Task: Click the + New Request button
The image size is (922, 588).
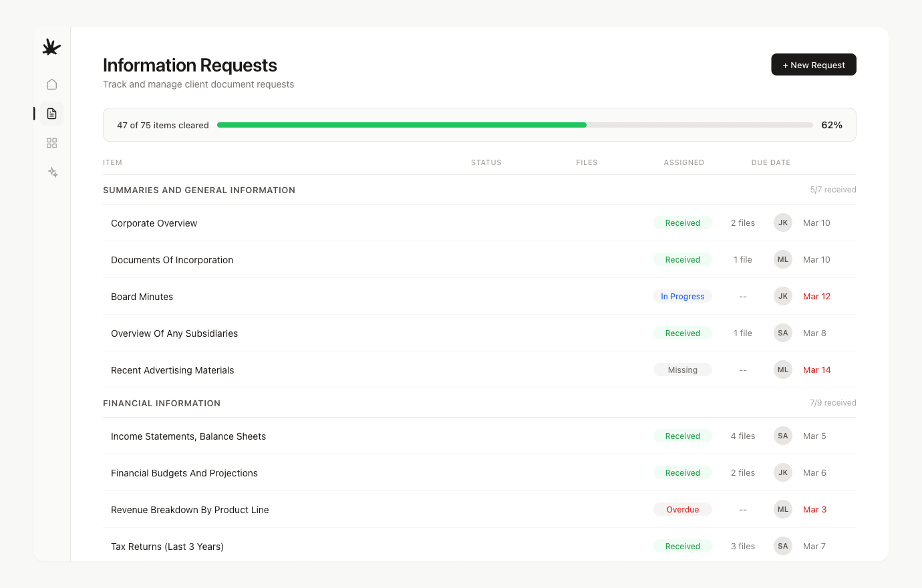Action: 814,64
